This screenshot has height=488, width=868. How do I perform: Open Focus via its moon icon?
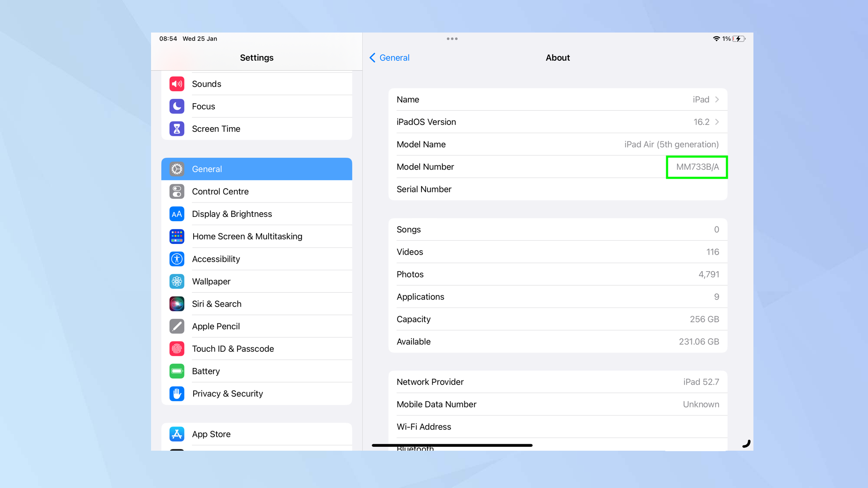tap(177, 106)
